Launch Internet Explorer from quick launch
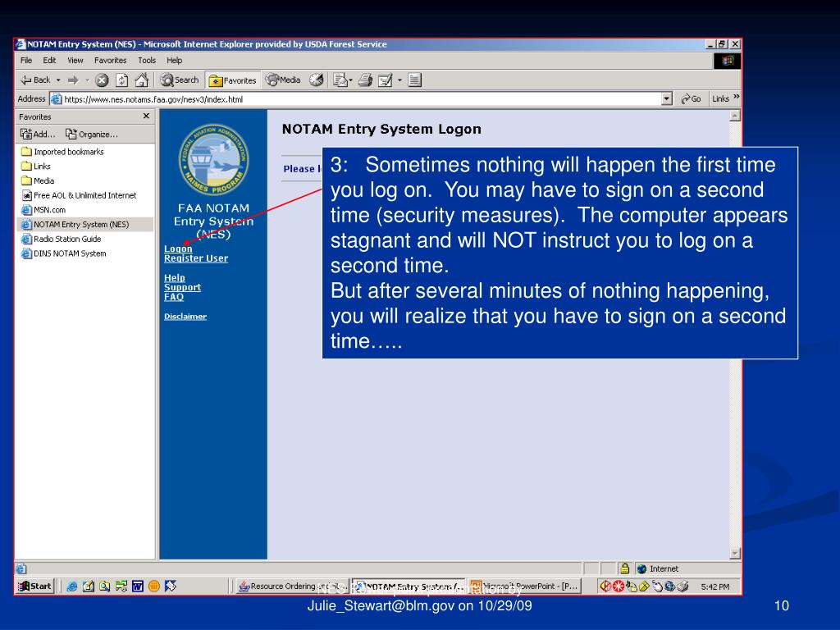 coord(72,586)
